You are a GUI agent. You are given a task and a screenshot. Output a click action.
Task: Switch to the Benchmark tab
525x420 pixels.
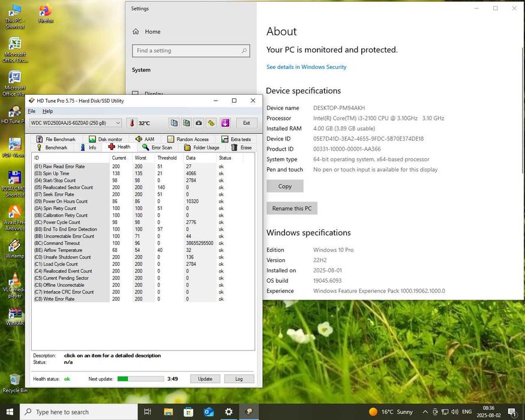click(52, 148)
